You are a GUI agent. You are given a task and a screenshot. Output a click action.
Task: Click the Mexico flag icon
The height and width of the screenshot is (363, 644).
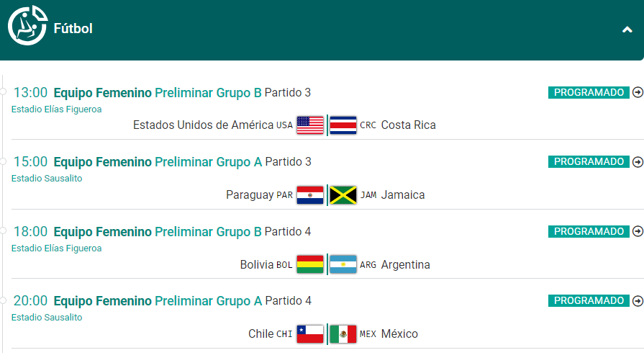point(343,333)
